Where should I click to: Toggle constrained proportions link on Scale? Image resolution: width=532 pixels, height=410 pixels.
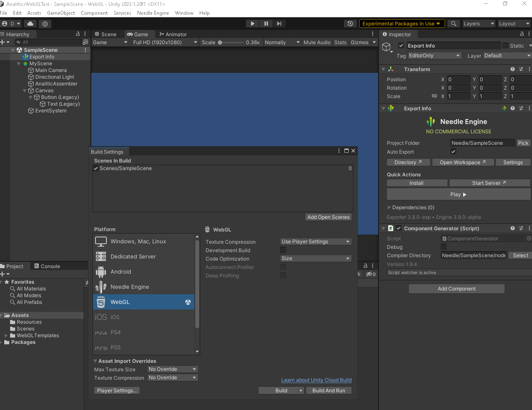click(434, 96)
